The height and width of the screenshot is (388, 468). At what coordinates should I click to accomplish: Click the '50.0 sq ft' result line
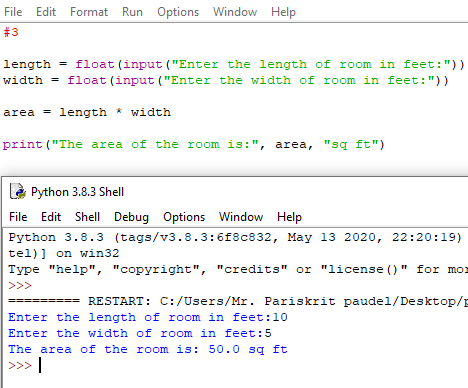(148, 349)
